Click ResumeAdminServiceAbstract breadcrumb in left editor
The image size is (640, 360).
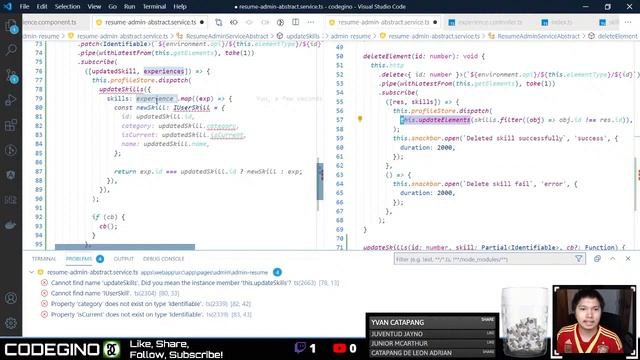pos(227,36)
